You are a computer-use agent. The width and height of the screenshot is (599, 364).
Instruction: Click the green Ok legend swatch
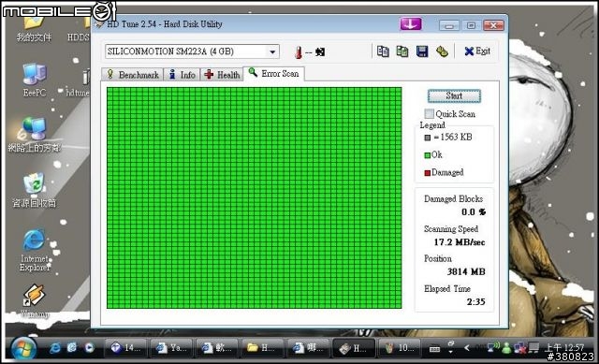[x=428, y=155]
